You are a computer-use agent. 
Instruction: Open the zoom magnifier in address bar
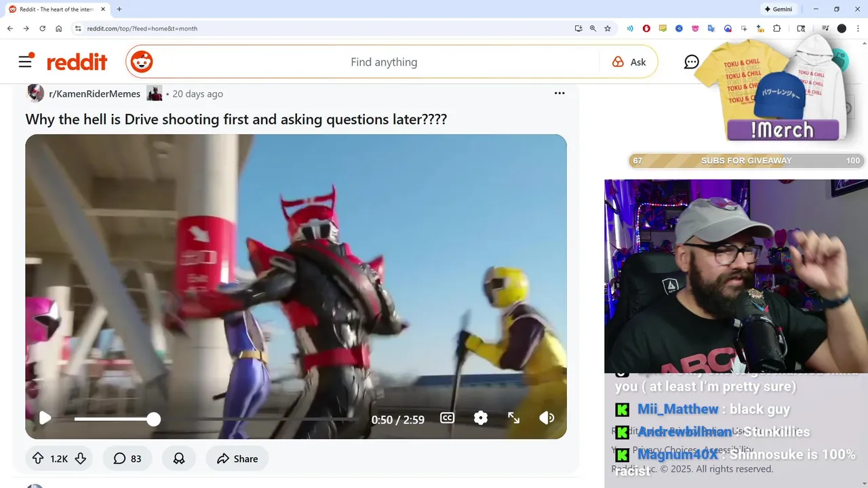click(593, 28)
